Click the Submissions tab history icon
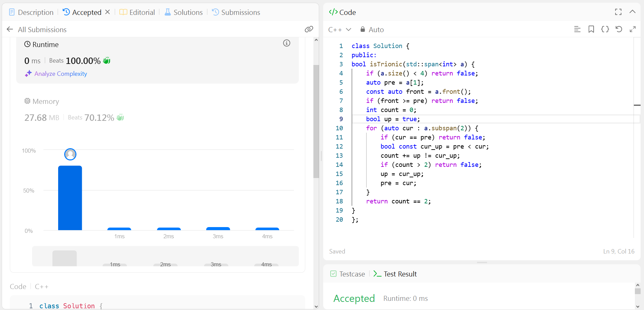The width and height of the screenshot is (644, 310). pos(215,12)
